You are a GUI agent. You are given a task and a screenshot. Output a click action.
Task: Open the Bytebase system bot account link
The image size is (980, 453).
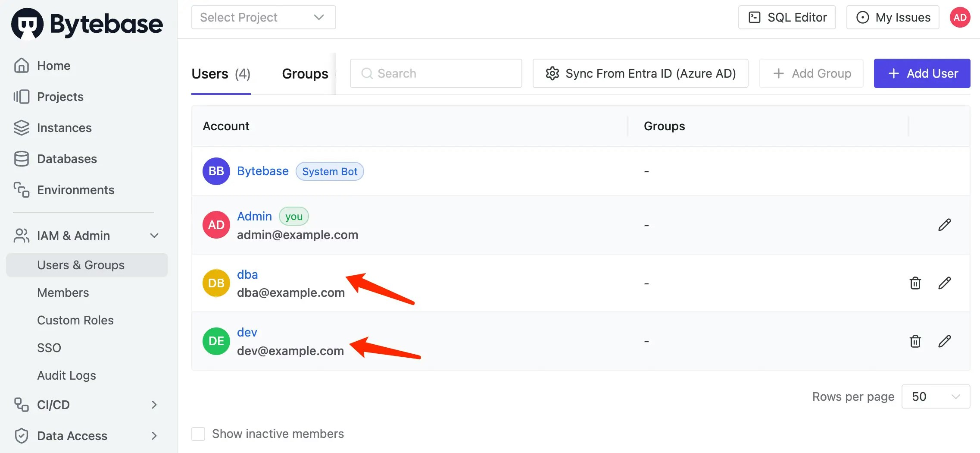coord(263,171)
